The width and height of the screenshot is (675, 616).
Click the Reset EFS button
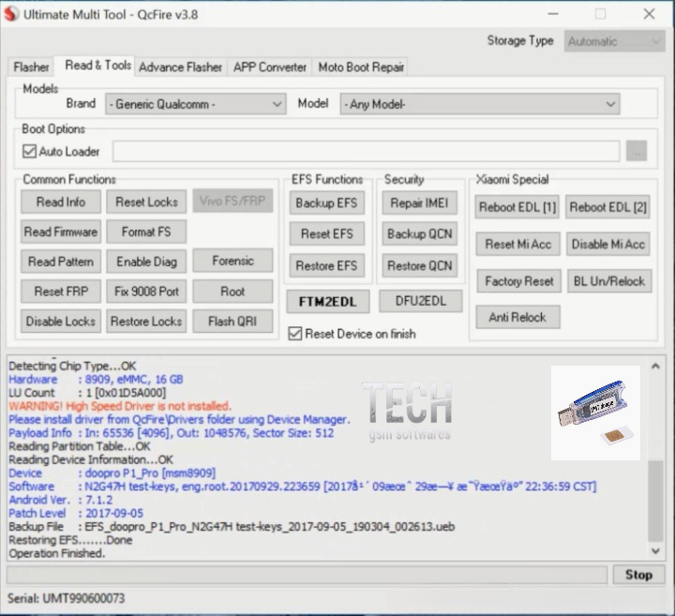click(327, 233)
